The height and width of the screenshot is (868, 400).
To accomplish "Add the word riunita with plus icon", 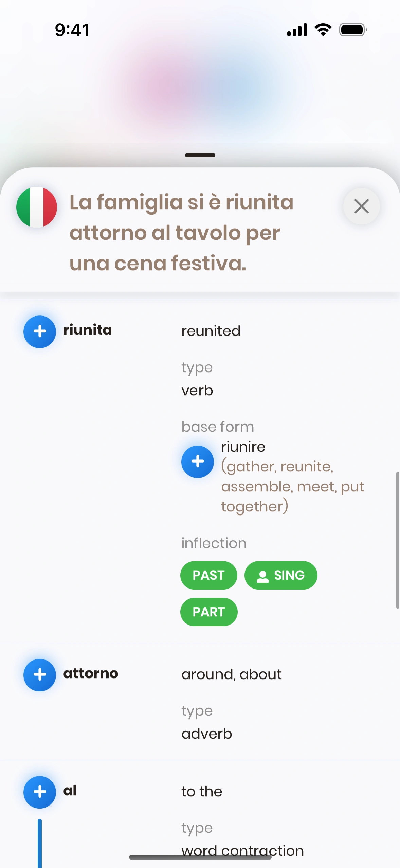I will click(x=40, y=331).
